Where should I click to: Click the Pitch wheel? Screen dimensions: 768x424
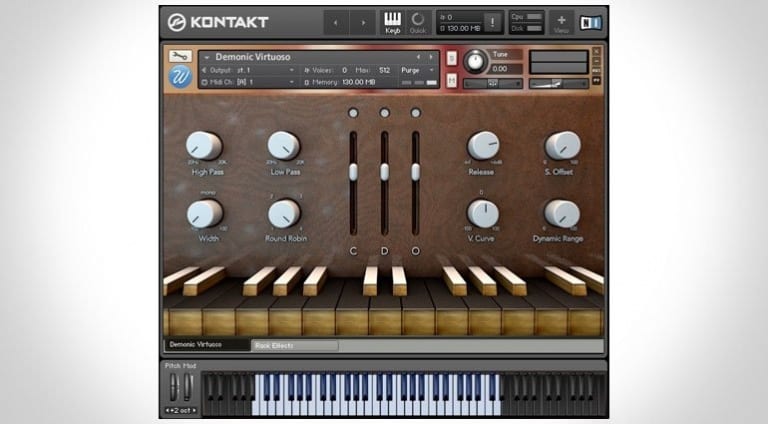pyautogui.click(x=173, y=387)
